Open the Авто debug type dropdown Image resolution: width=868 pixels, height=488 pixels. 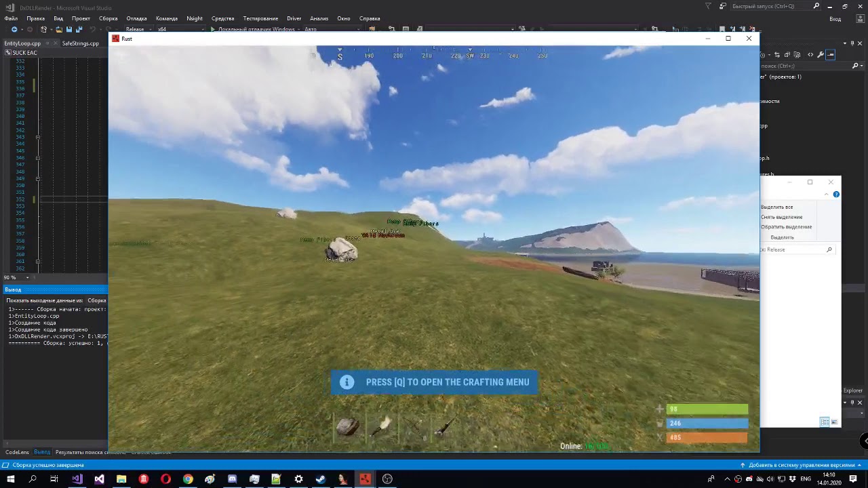pos(334,30)
